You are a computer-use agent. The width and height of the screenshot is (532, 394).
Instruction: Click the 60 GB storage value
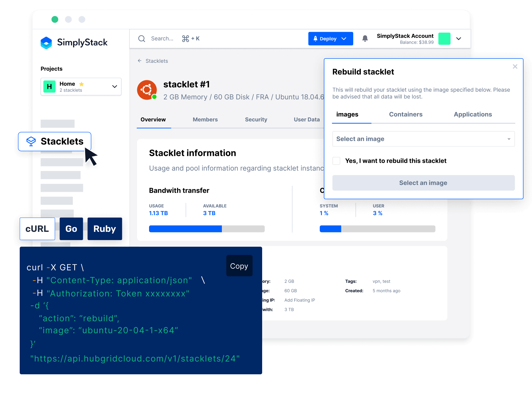tap(291, 291)
